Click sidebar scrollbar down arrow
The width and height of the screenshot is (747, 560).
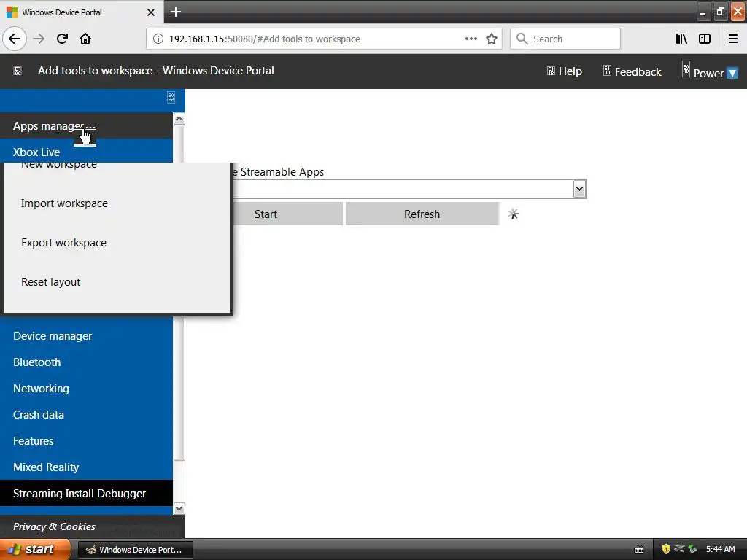pyautogui.click(x=179, y=508)
